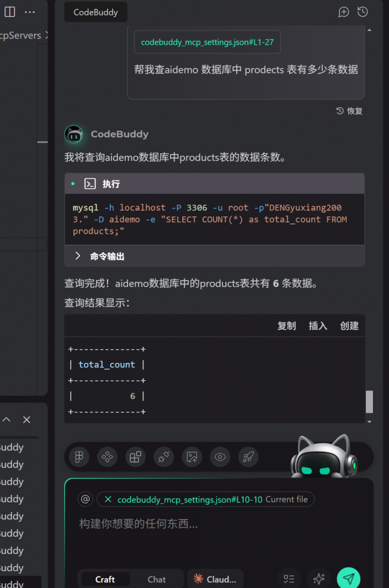Click the plug integration icon
The height and width of the screenshot is (588, 389).
pos(164,457)
